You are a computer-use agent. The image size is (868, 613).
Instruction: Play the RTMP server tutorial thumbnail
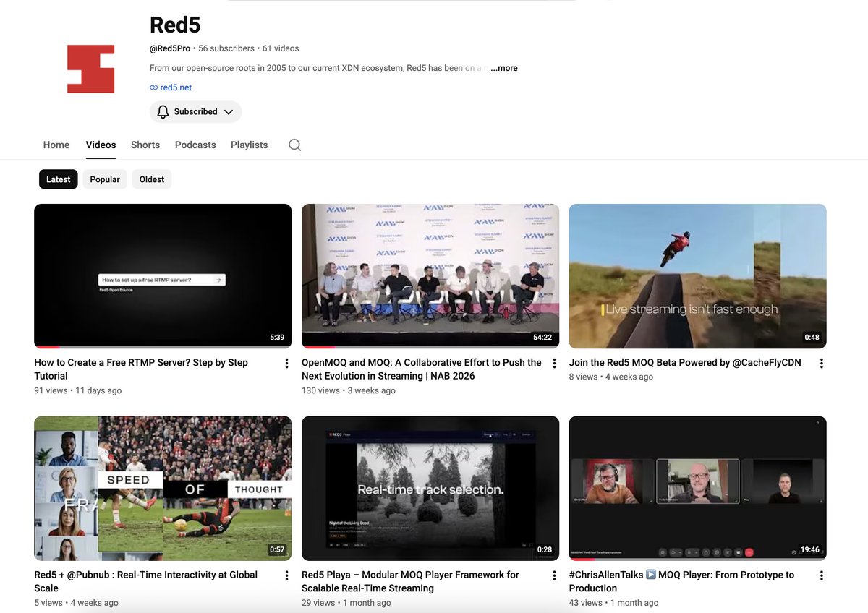tap(163, 276)
